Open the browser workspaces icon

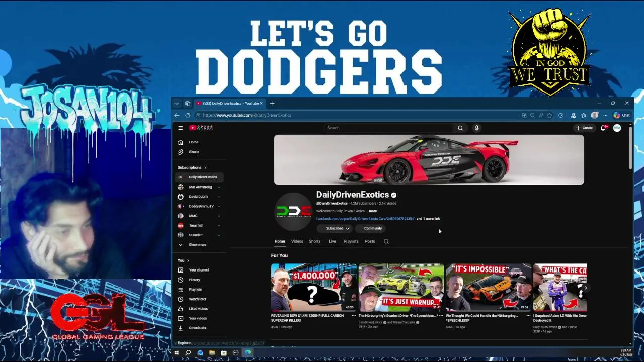[x=187, y=103]
